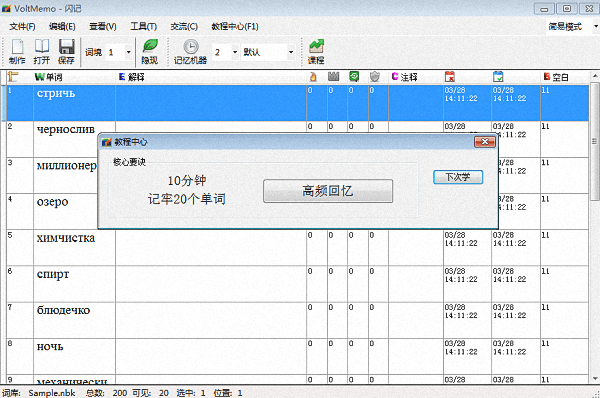Click 总数 200 in status bar
Screen dimensions: 600x398
coord(106,393)
